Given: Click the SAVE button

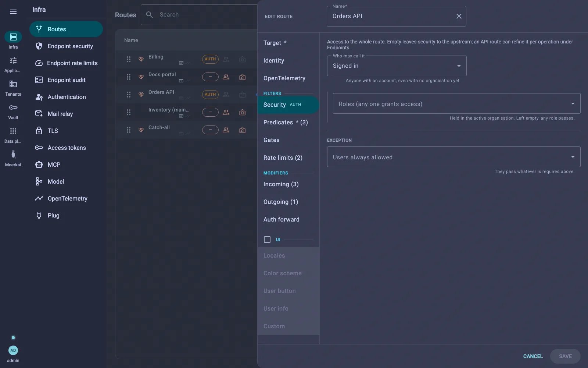Looking at the screenshot, I should click(565, 356).
